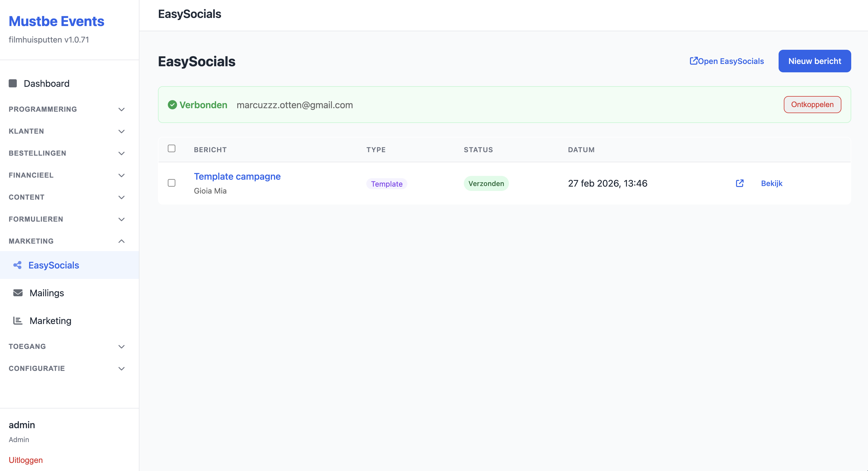Expand the Bestellingen section
This screenshot has height=471, width=868.
[x=122, y=153]
